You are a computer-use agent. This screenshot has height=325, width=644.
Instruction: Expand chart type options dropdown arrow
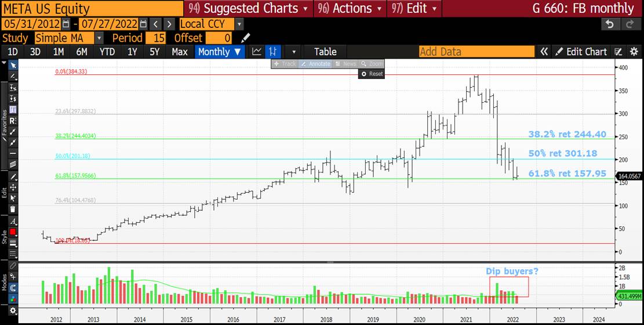293,52
